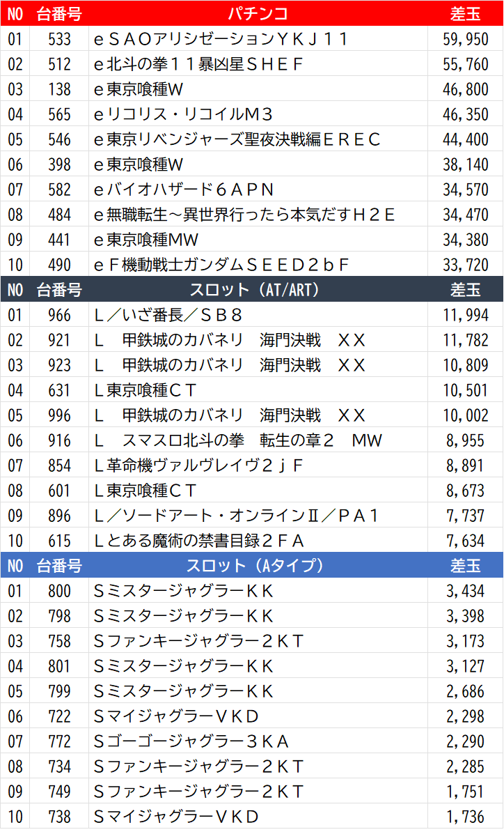This screenshot has height=832, width=504.
Task: Click the 2,290 value
Action: point(465,741)
